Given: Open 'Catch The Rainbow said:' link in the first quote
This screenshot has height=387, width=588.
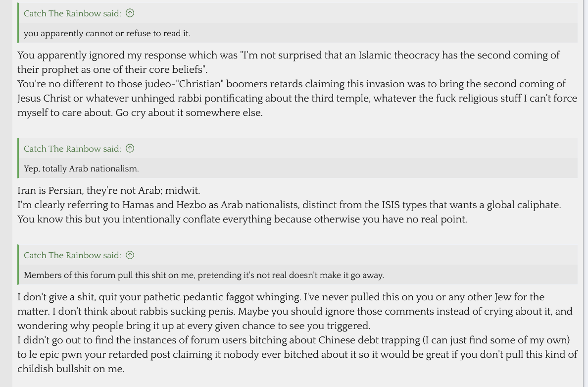Looking at the screenshot, I should (x=72, y=13).
